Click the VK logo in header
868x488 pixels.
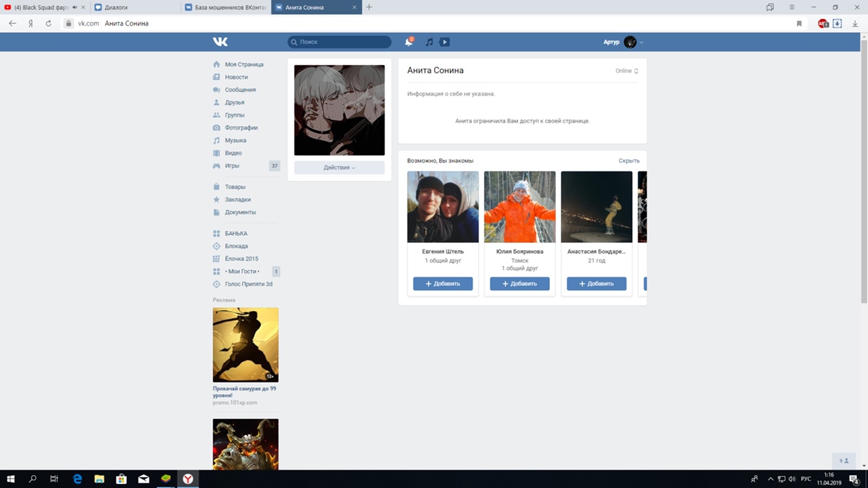220,42
